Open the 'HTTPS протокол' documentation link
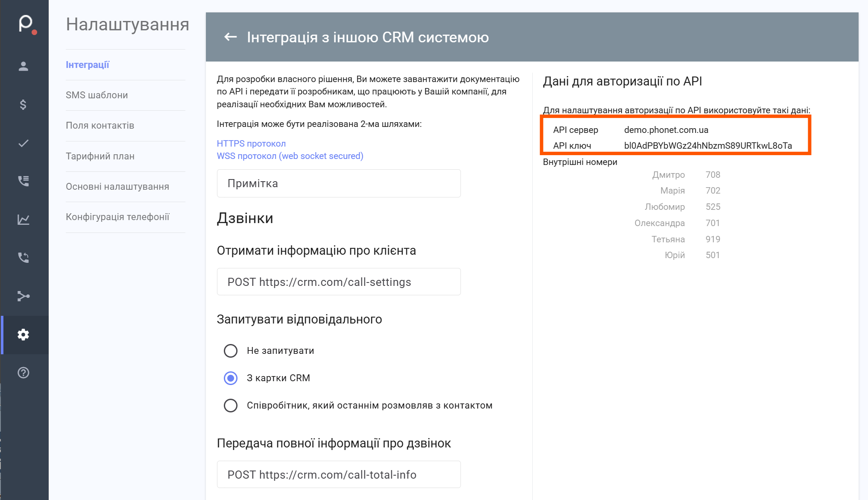Viewport: 868px width, 500px height. [x=251, y=144]
